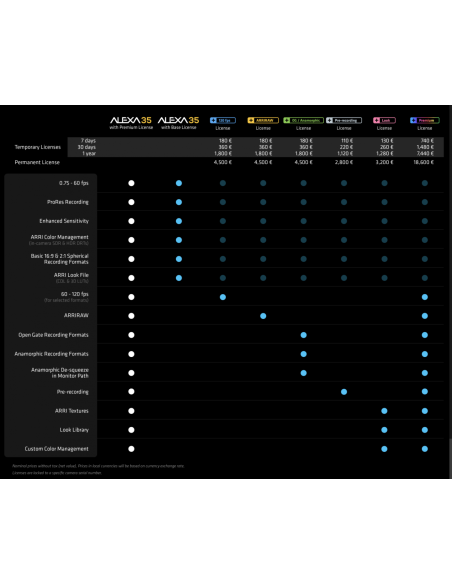The width and height of the screenshot is (452, 584).
Task: Click Custom Color Management dot under Premium License
Action: (x=425, y=449)
